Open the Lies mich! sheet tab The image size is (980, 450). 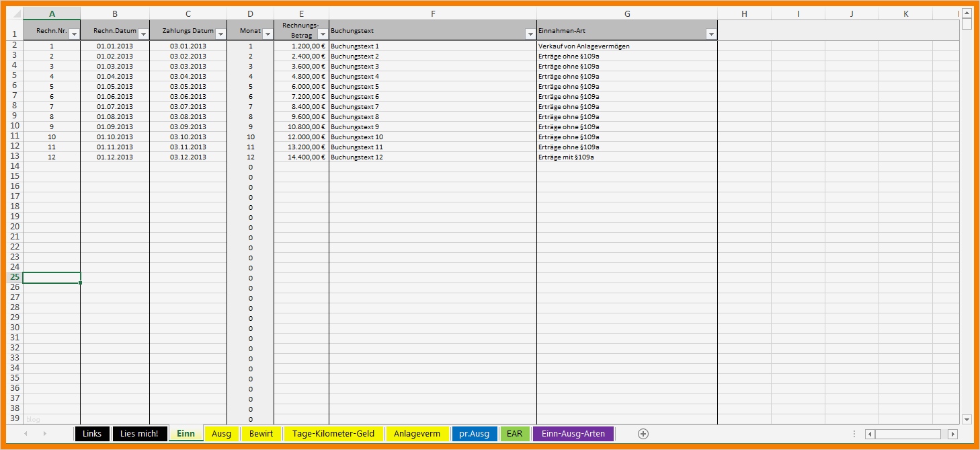coord(139,434)
